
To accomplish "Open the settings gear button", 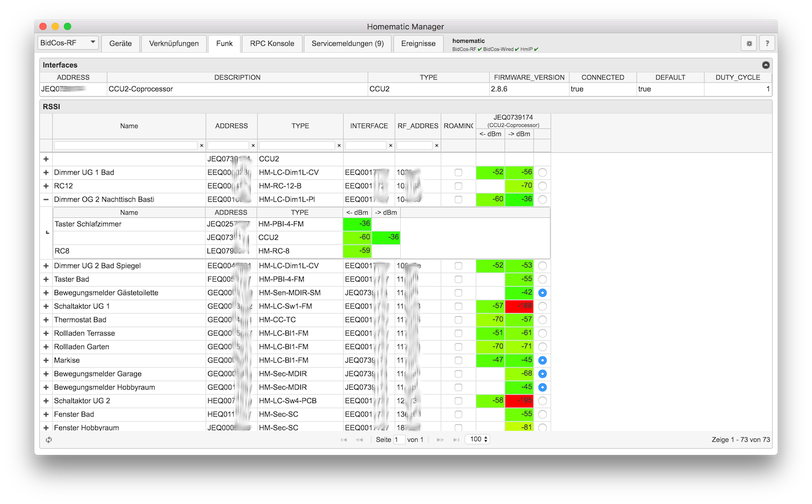I will 749,44.
